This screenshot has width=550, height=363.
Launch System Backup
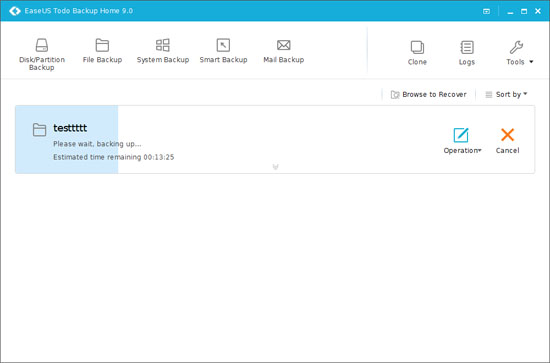point(163,51)
